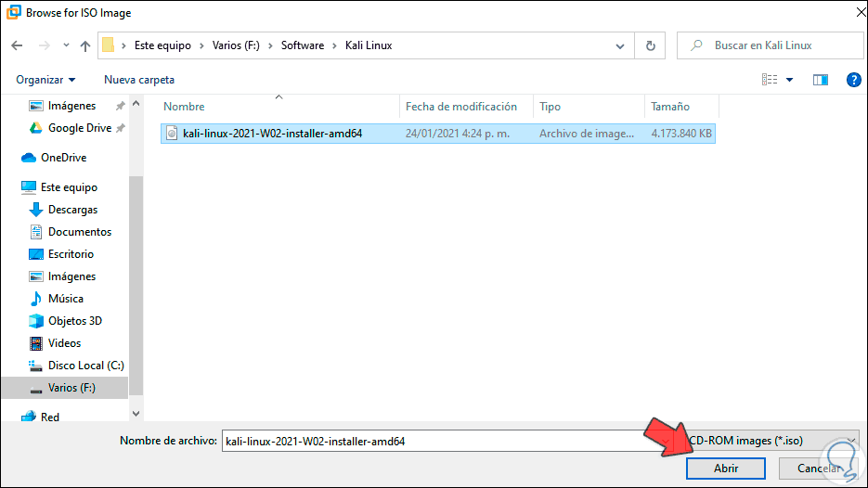The height and width of the screenshot is (488, 868).
Task: Click Este equipo in the address bar
Action: (162, 45)
